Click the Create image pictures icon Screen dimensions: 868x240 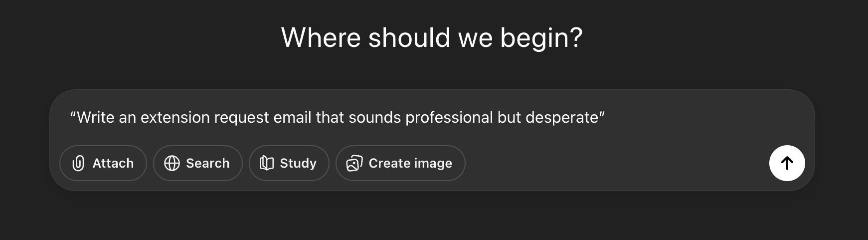point(354,163)
